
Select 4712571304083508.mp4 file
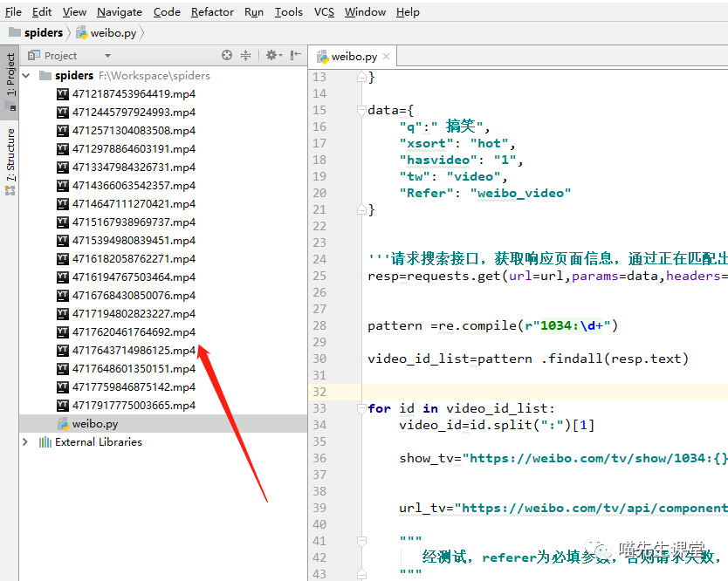pos(134,130)
